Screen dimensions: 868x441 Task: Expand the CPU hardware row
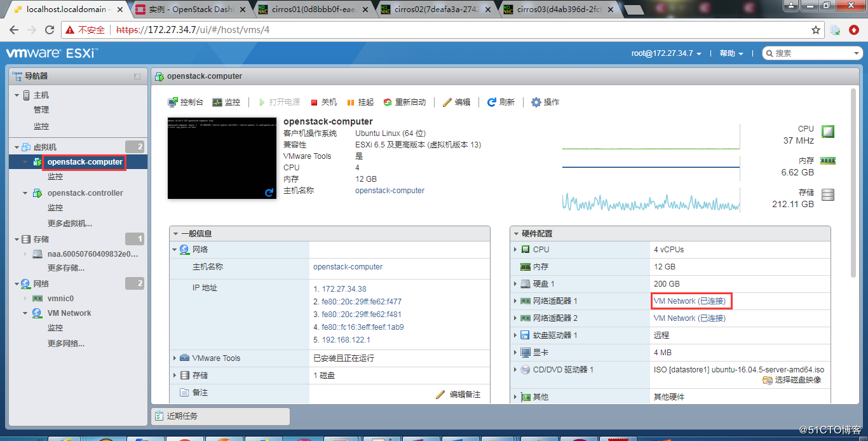tap(515, 250)
